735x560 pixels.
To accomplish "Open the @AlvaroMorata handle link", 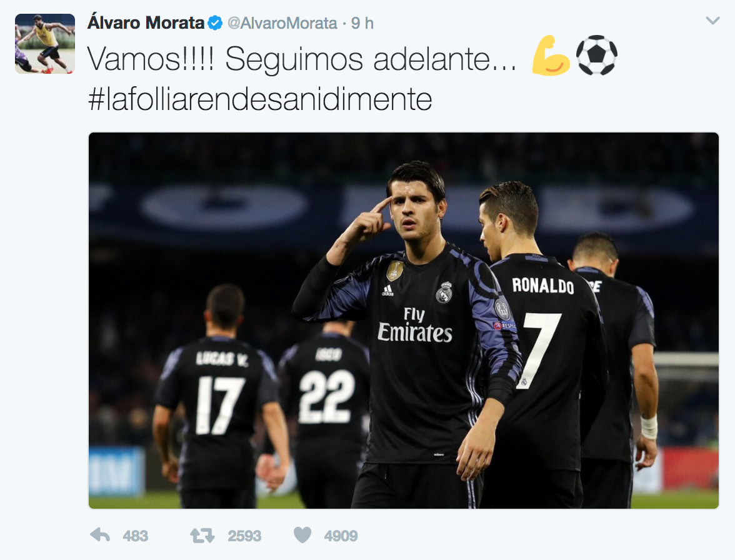I will [x=282, y=23].
